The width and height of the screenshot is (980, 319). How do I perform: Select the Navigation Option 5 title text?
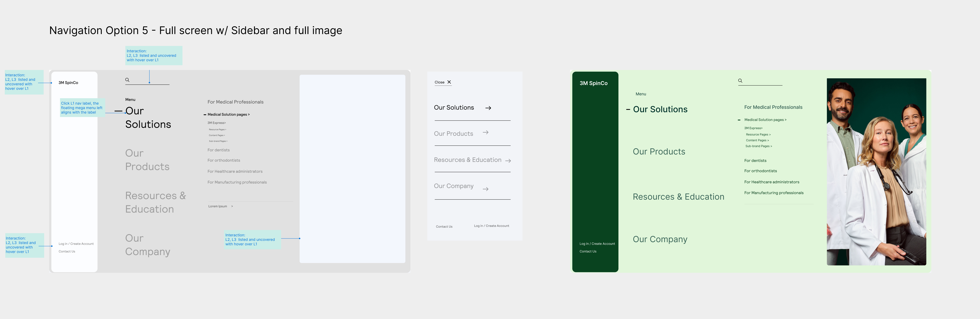point(196,30)
